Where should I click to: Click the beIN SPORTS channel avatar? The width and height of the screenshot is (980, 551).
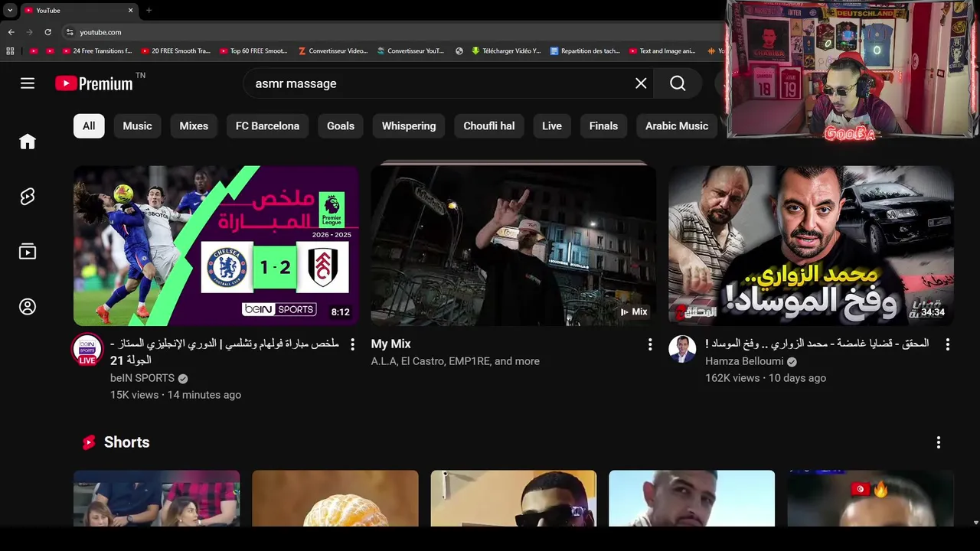click(x=87, y=349)
